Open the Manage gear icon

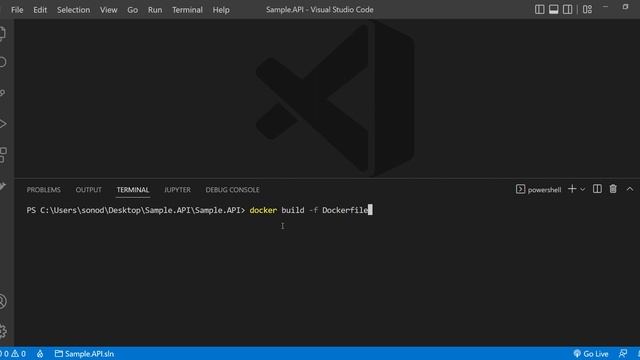[x=3, y=331]
